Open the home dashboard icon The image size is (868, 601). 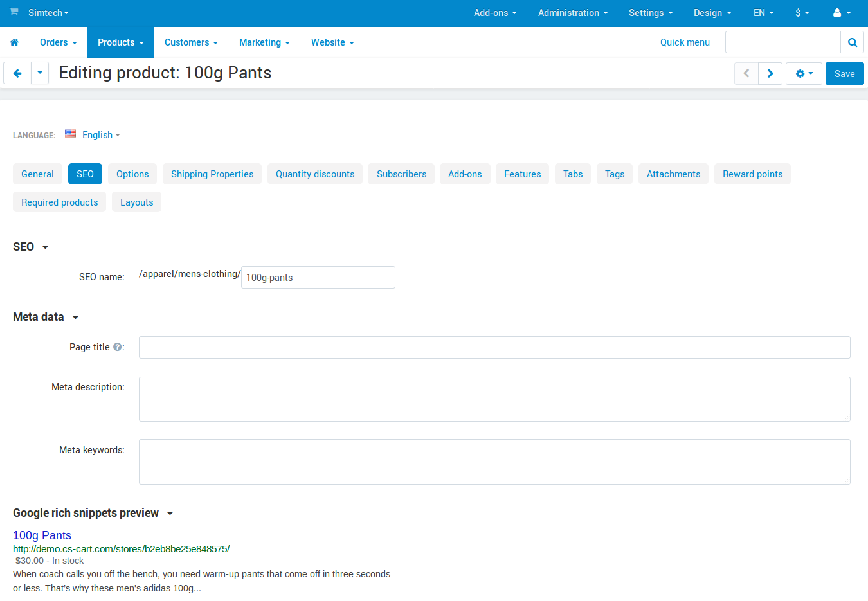pyautogui.click(x=14, y=42)
